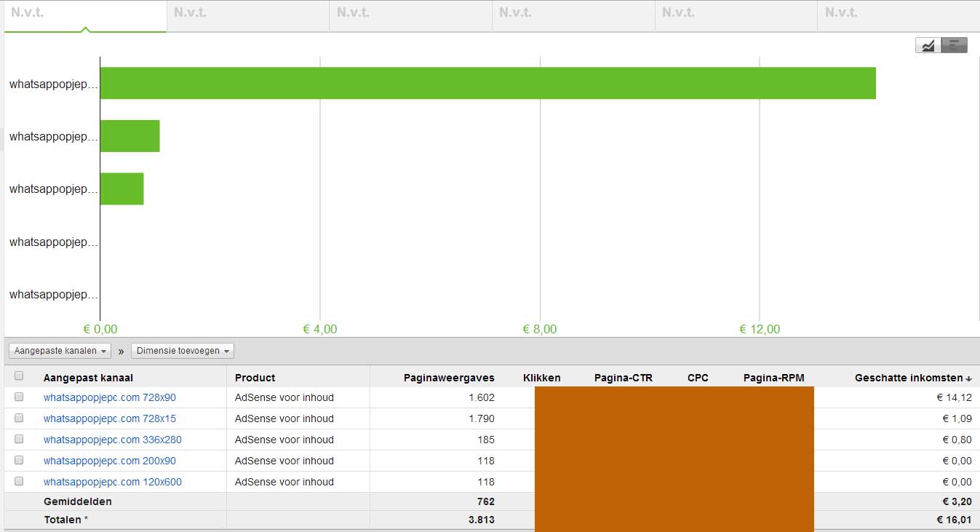Sort by Geschatte inkomsten column header

(x=909, y=378)
